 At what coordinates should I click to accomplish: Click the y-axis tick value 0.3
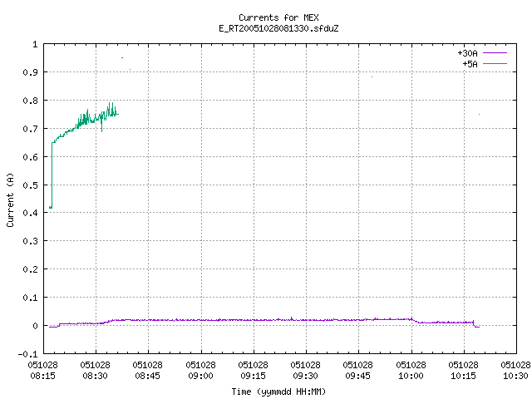(30, 241)
